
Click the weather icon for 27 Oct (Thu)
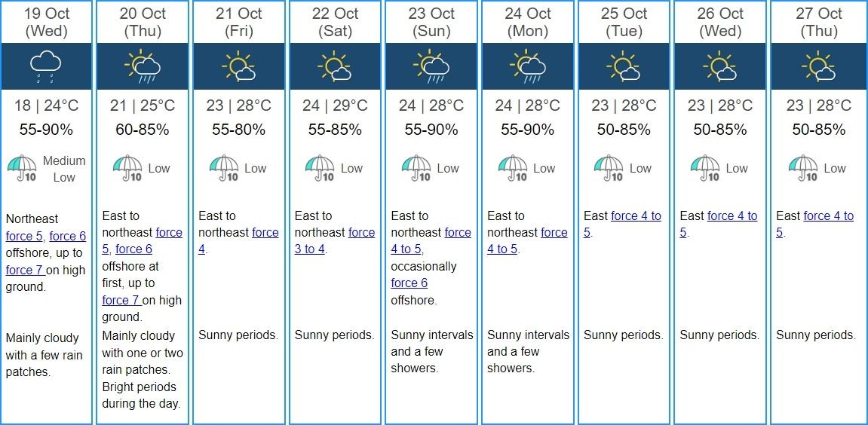click(x=818, y=66)
